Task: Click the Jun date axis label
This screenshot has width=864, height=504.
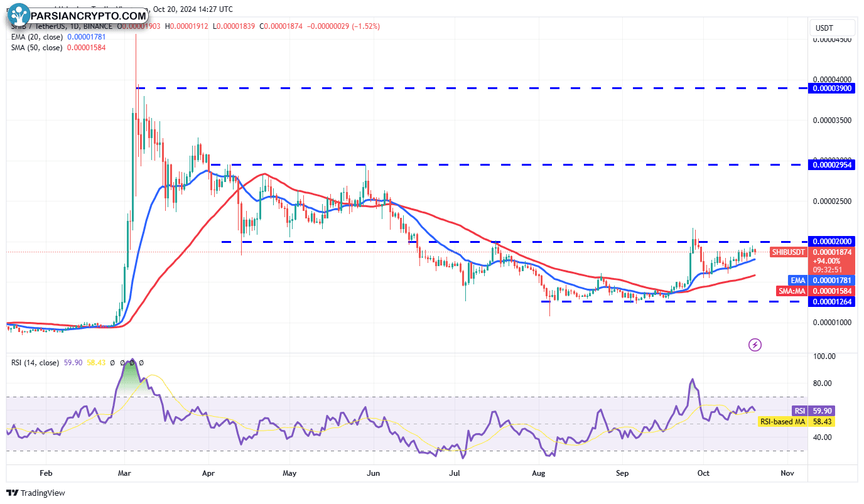Action: [x=373, y=473]
